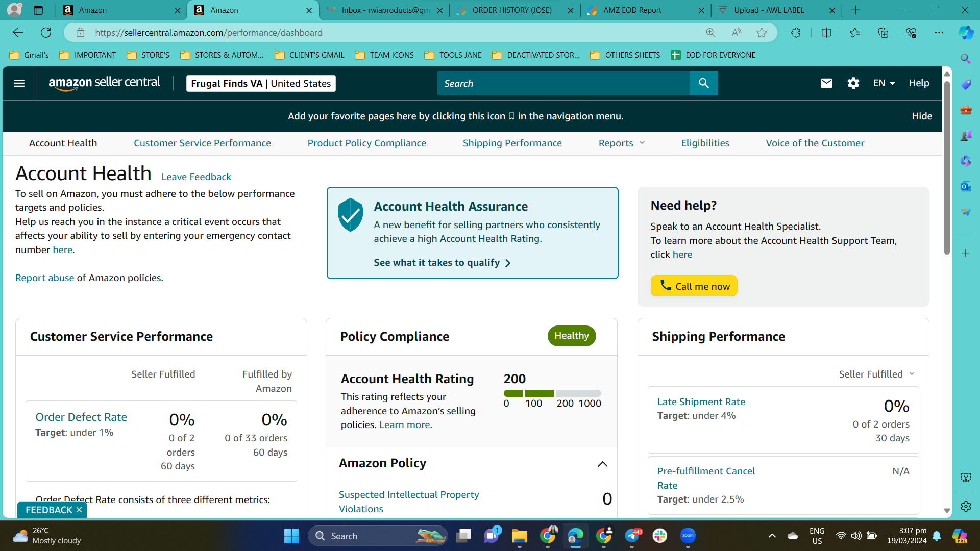Open Slack from the taskbar
The height and width of the screenshot is (551, 980).
(660, 536)
